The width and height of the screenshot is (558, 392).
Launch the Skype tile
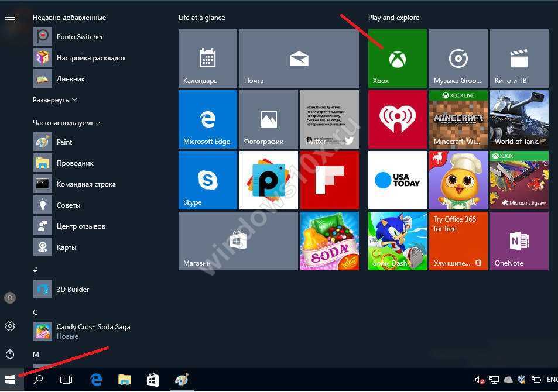coord(207,180)
